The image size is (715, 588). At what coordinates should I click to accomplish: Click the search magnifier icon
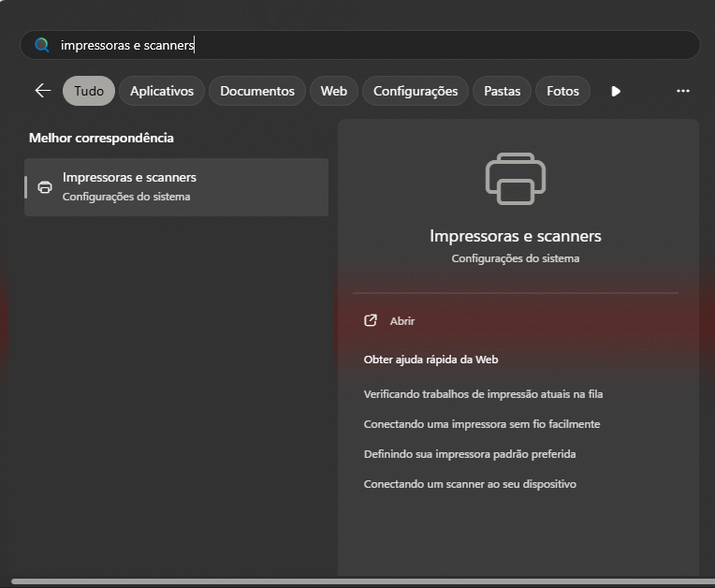pos(41,45)
